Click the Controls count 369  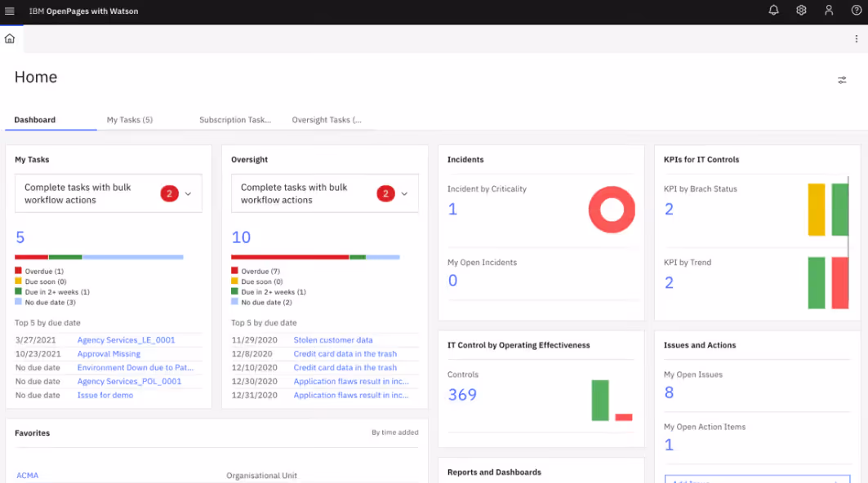coord(461,395)
